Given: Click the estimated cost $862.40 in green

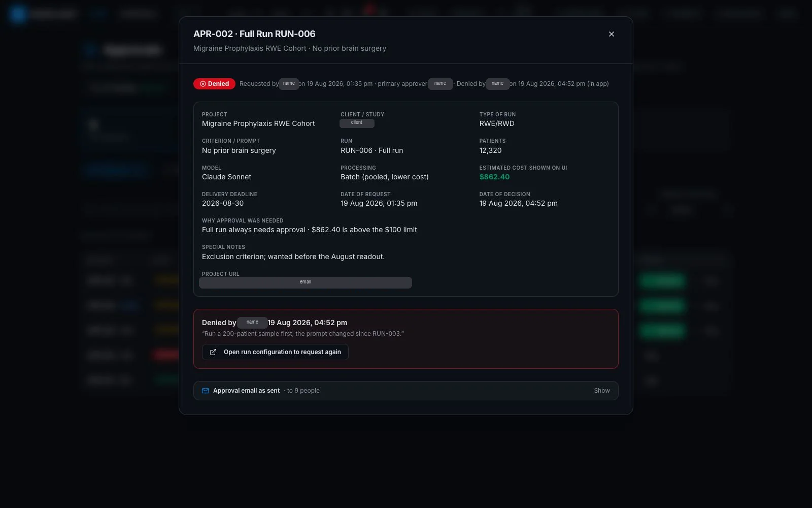Looking at the screenshot, I should (494, 177).
